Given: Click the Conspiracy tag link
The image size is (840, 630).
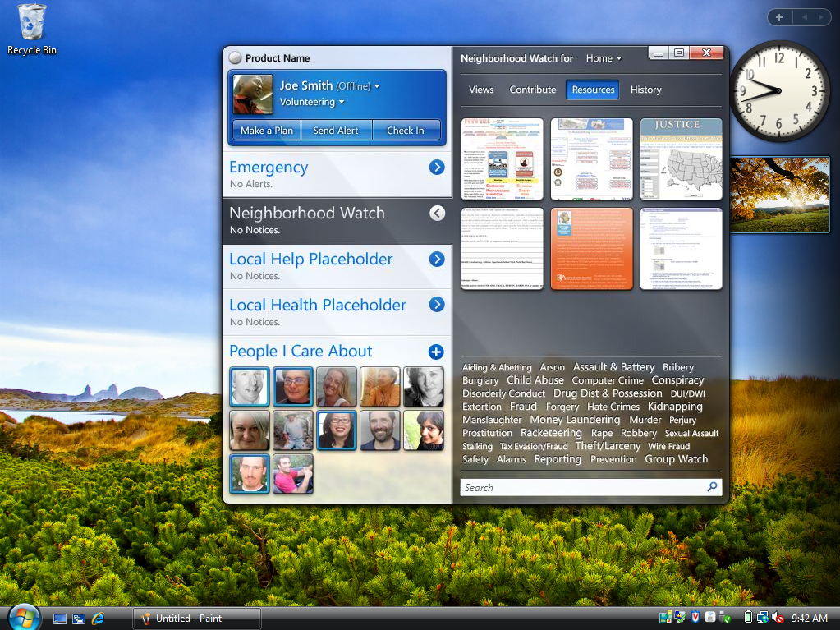Looking at the screenshot, I should coord(677,380).
